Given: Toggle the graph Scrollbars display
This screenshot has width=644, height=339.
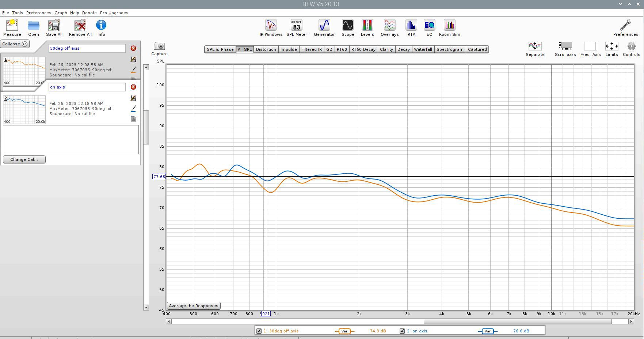Looking at the screenshot, I should point(565,46).
